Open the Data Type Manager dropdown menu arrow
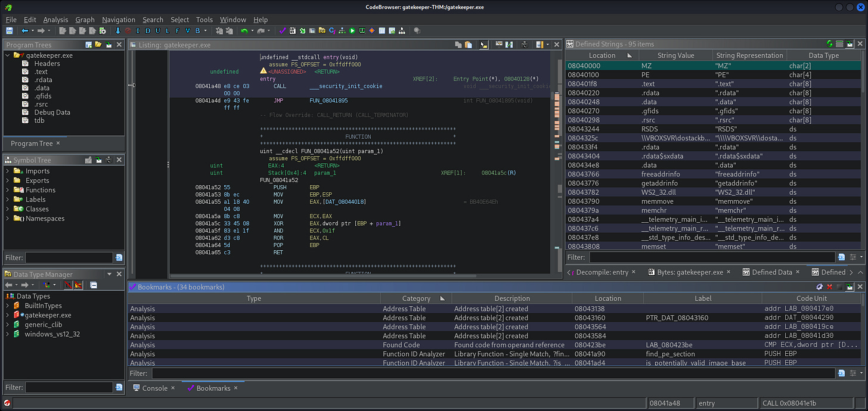 pos(109,275)
